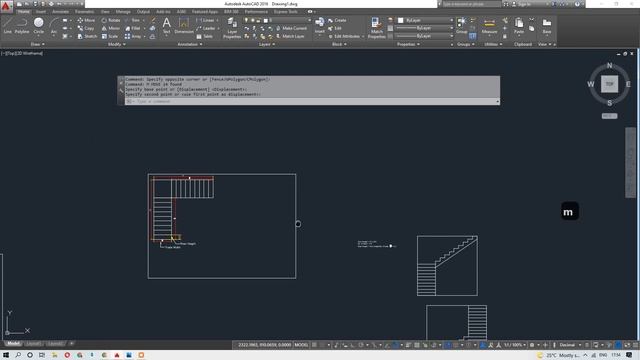Expand the Annotation panel
Screen dimensions: 640x360
tap(190, 44)
